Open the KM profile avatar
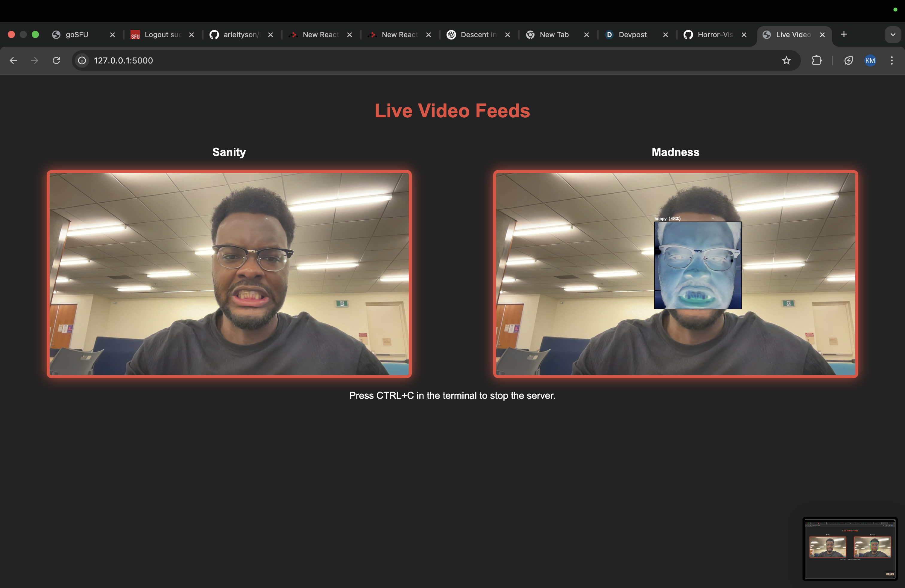This screenshot has height=588, width=905. (x=870, y=60)
